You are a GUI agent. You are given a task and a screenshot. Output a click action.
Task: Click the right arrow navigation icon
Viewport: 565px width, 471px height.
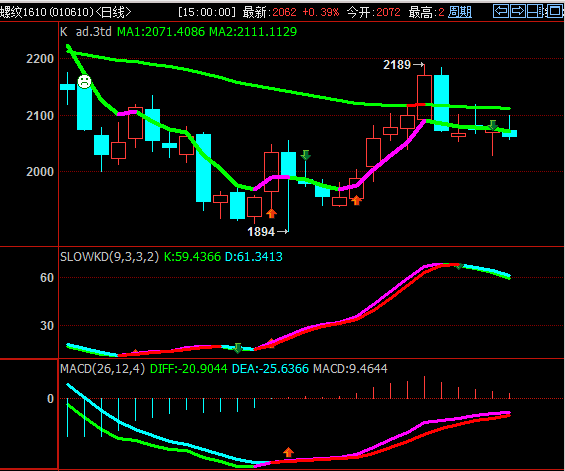tap(518, 11)
